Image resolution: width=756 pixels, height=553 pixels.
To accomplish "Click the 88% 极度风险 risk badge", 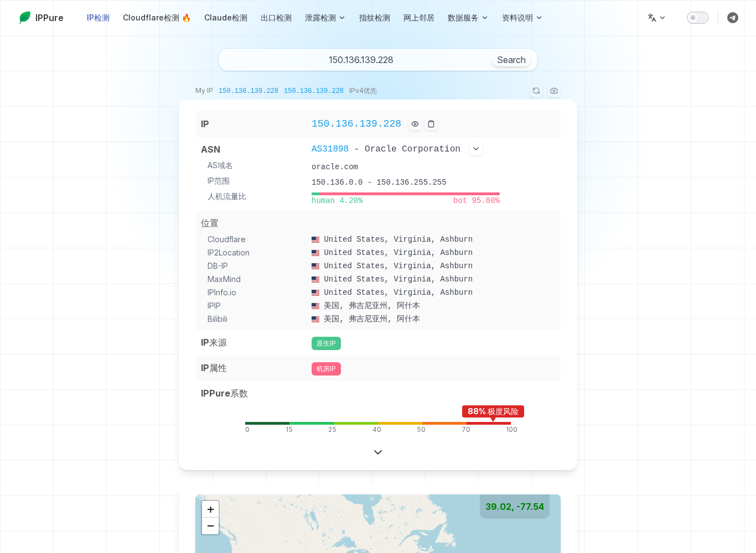I will 493,411.
